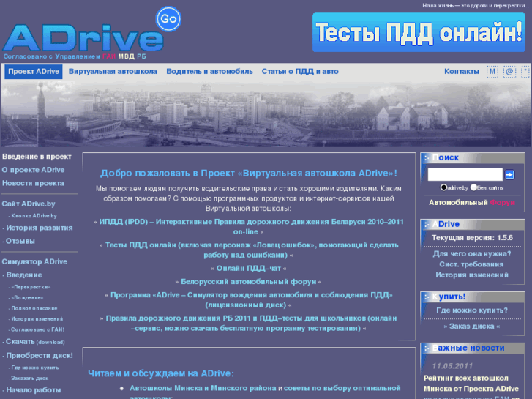Open История изменений sidebar sublink
The width and height of the screenshot is (532, 399).
(x=37, y=319)
